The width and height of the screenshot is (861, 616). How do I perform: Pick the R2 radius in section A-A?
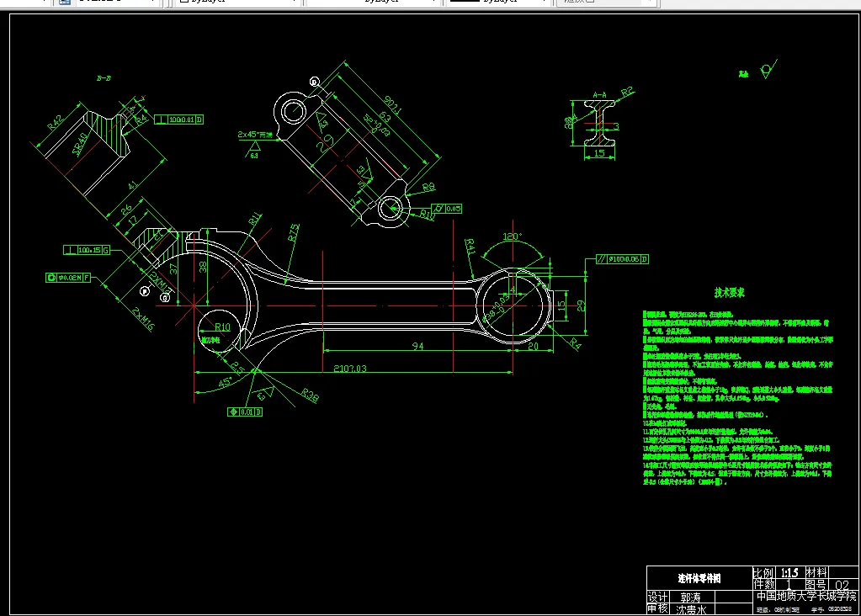626,92
